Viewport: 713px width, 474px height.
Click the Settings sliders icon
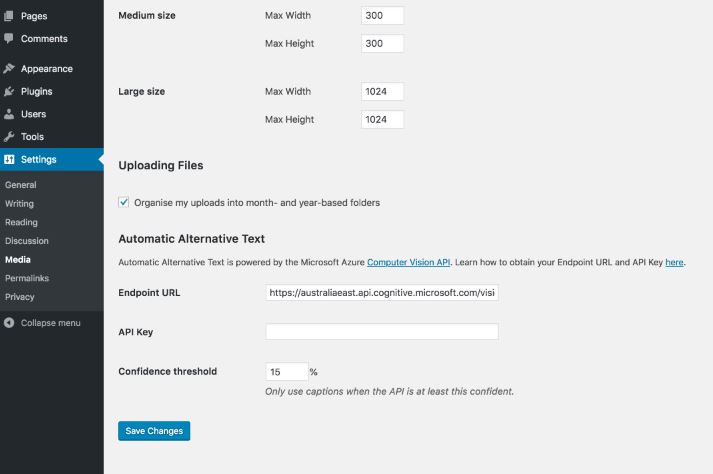(x=9, y=160)
